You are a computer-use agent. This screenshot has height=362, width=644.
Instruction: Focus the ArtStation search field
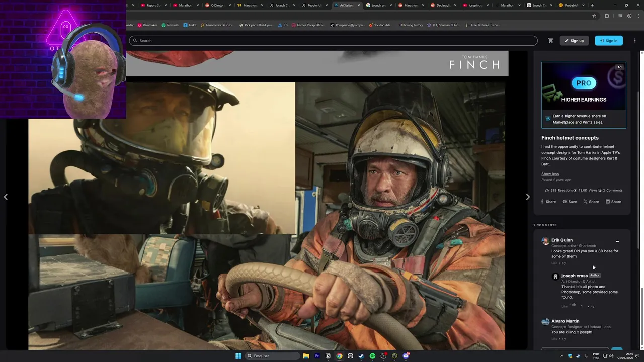pos(333,41)
